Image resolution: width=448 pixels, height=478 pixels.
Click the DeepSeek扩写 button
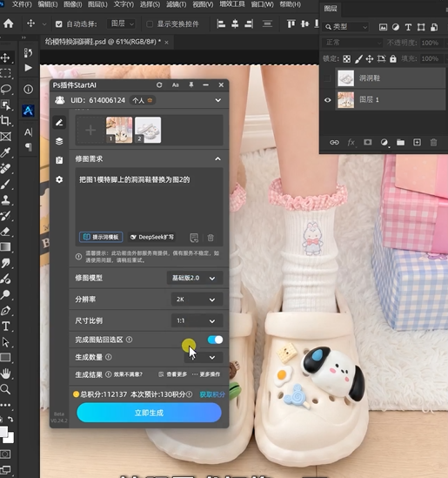click(x=152, y=237)
